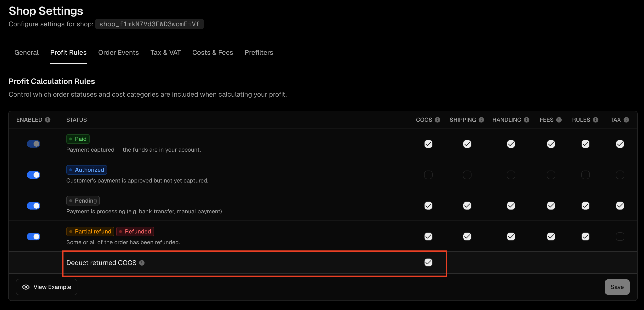Toggle the Paid status enabled switch
Image resolution: width=644 pixels, height=310 pixels.
tap(34, 144)
